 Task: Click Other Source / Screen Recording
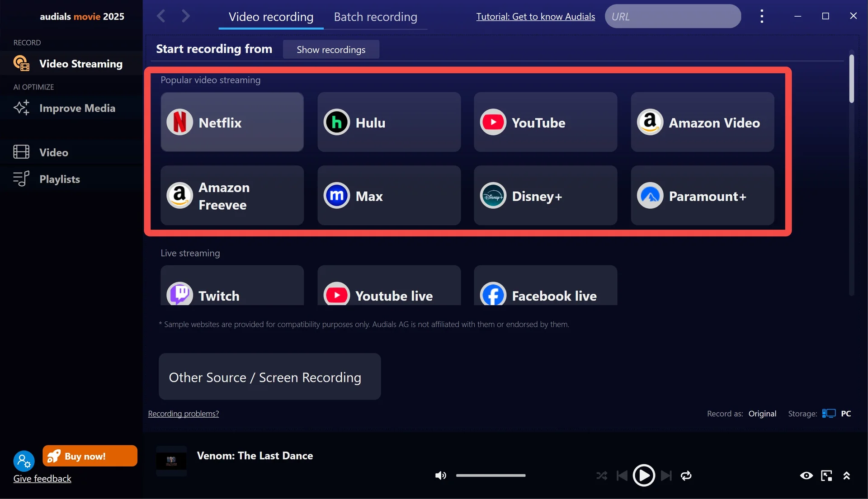269,377
